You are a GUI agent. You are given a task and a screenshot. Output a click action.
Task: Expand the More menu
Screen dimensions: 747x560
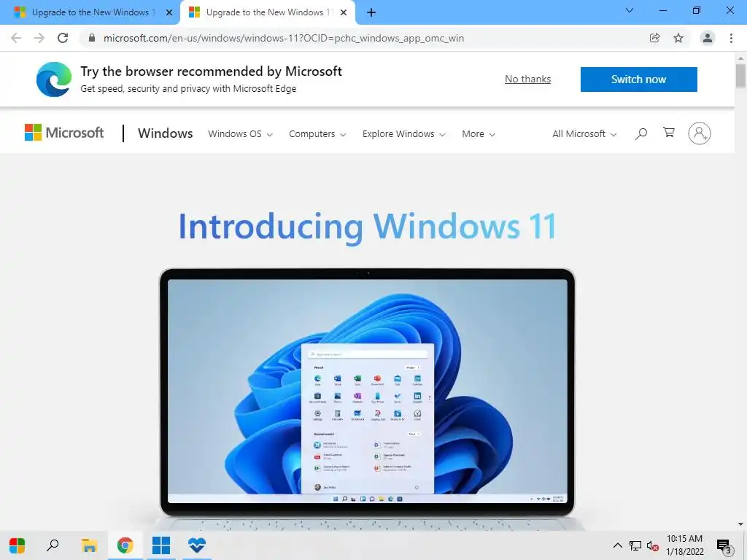(x=479, y=134)
